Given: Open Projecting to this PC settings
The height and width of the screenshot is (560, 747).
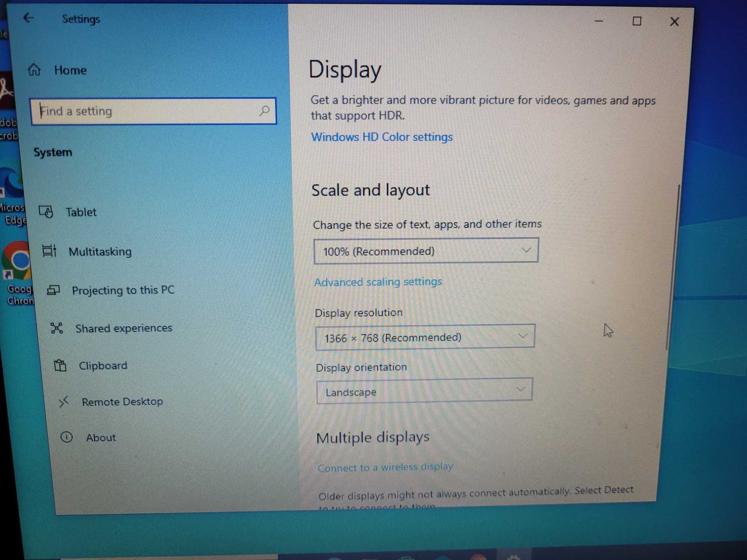Looking at the screenshot, I should coord(123,289).
